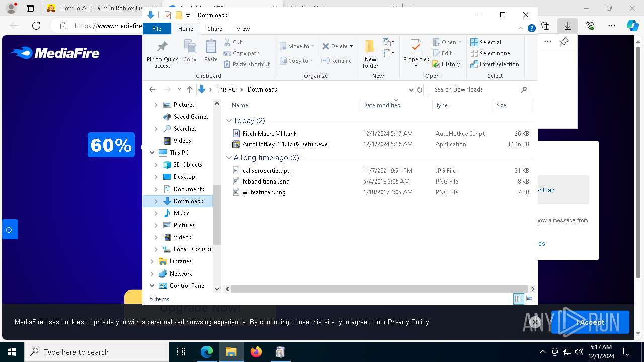
Task: Click the Search Downloads field
Action: click(480, 89)
